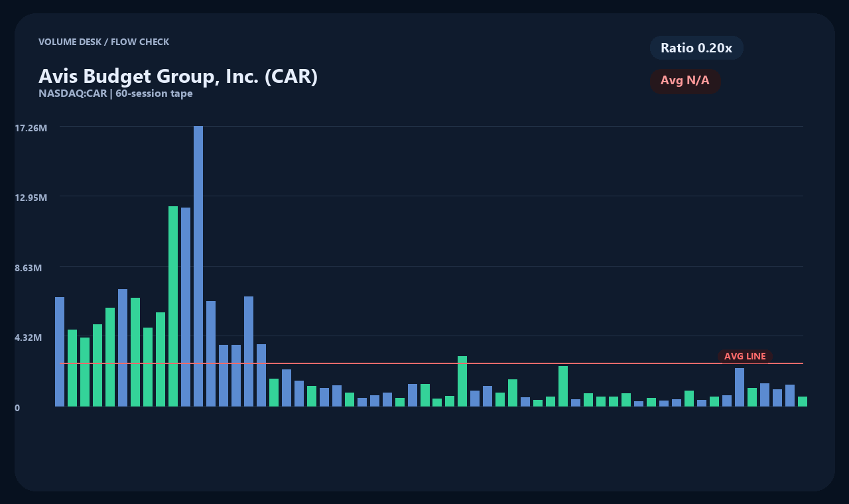Click the 17.26M axis label
Viewport: 849px width, 504px height.
(x=31, y=127)
